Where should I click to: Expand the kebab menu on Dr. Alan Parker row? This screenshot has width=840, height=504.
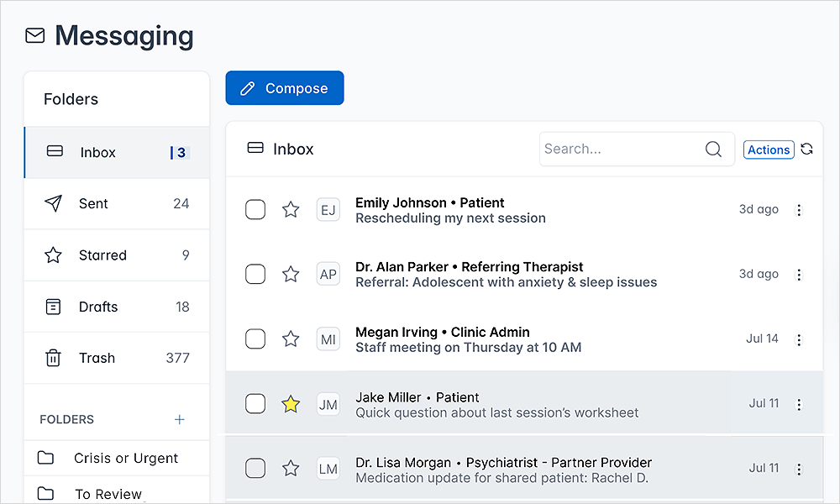tap(799, 275)
